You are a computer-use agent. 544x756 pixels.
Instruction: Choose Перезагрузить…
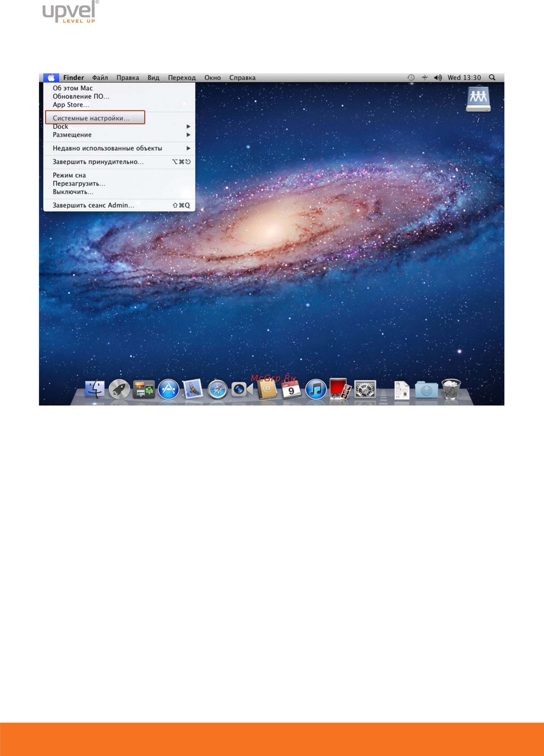119,183
